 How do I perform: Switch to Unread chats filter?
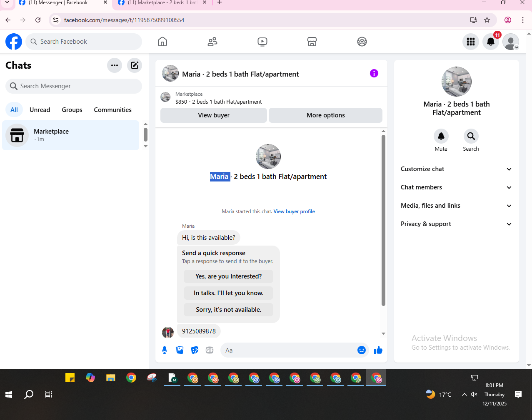(x=40, y=110)
